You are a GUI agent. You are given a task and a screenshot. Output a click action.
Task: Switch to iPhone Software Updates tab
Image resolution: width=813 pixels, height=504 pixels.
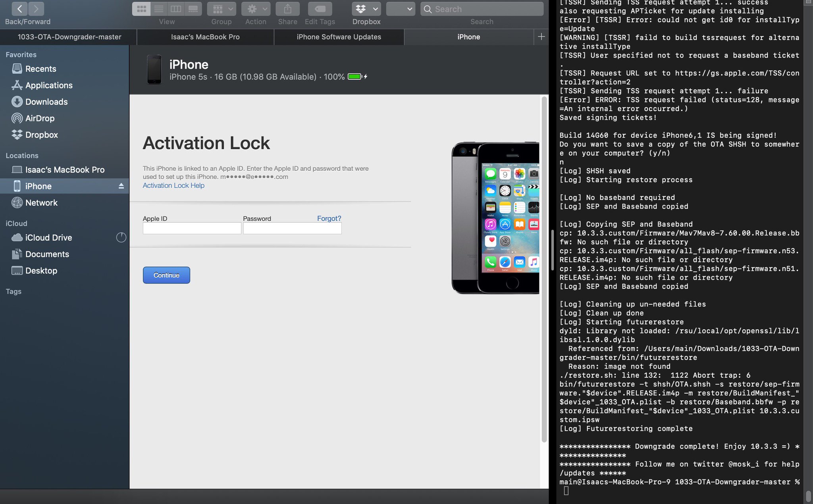coord(339,37)
